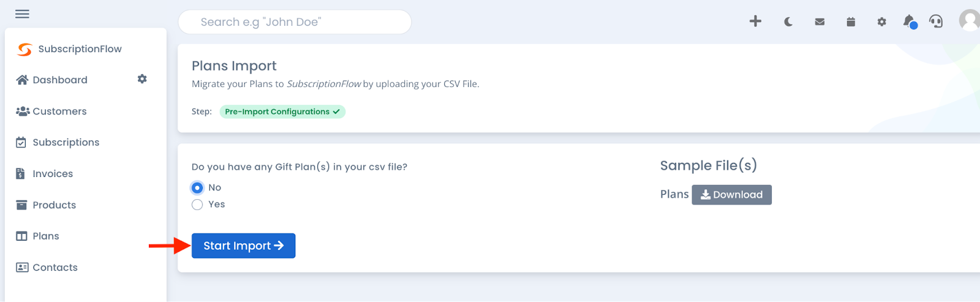Select the No radio button
The width and height of the screenshot is (980, 302).
click(197, 187)
